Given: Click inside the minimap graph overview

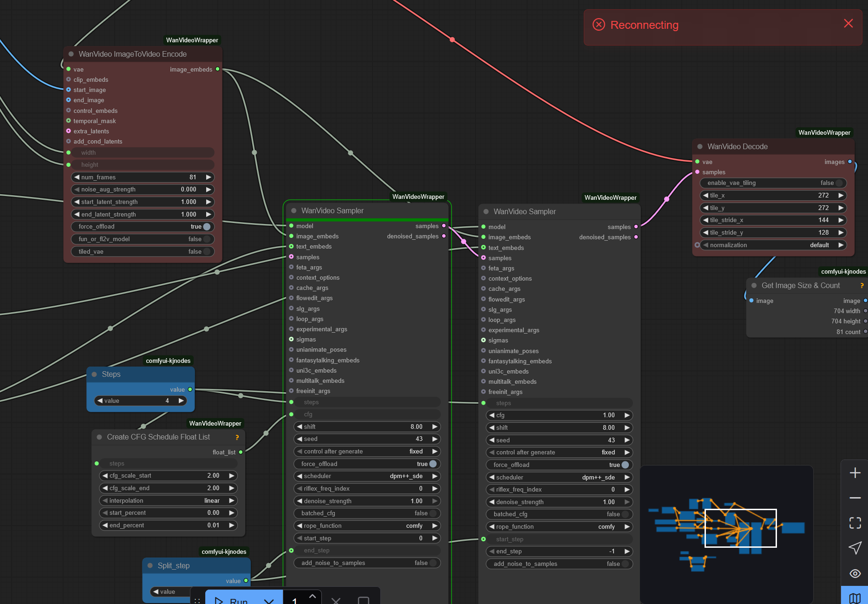Looking at the screenshot, I should [726, 534].
